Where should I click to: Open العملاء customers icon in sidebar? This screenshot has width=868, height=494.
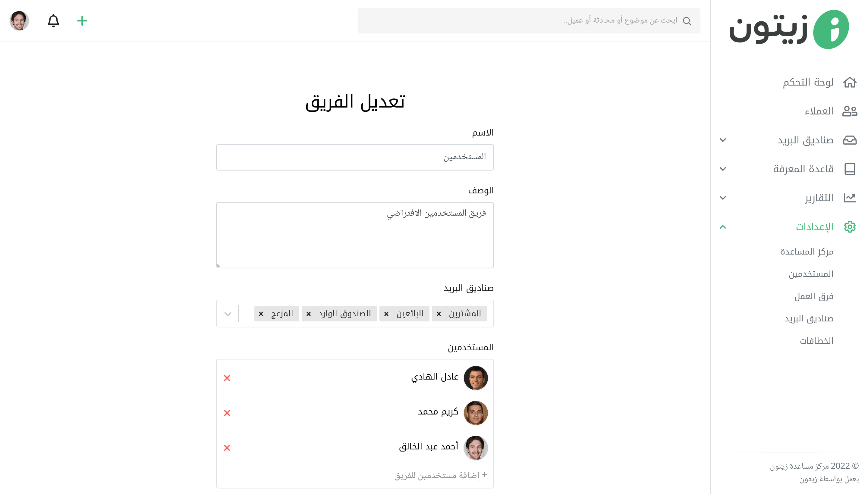tap(849, 111)
